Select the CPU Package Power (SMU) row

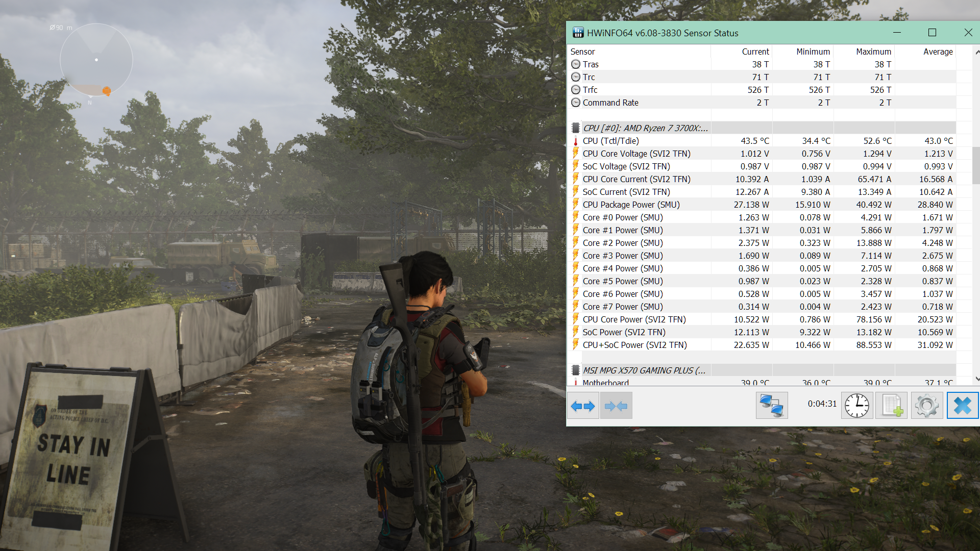(x=631, y=205)
